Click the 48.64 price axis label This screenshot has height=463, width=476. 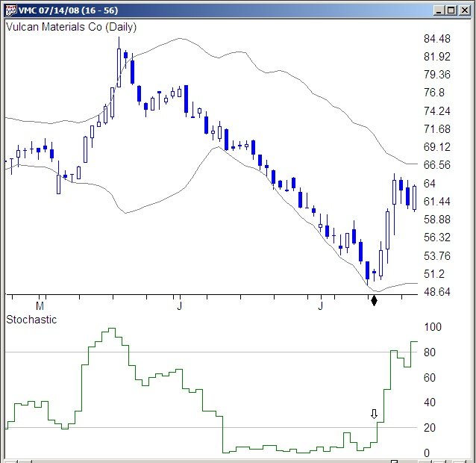click(436, 291)
